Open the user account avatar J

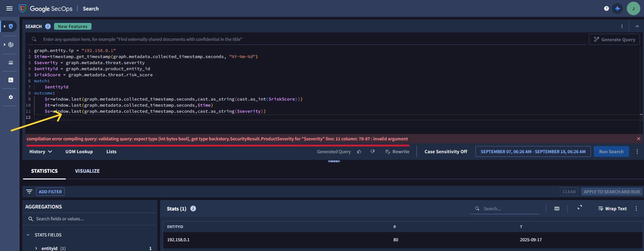pyautogui.click(x=633, y=8)
